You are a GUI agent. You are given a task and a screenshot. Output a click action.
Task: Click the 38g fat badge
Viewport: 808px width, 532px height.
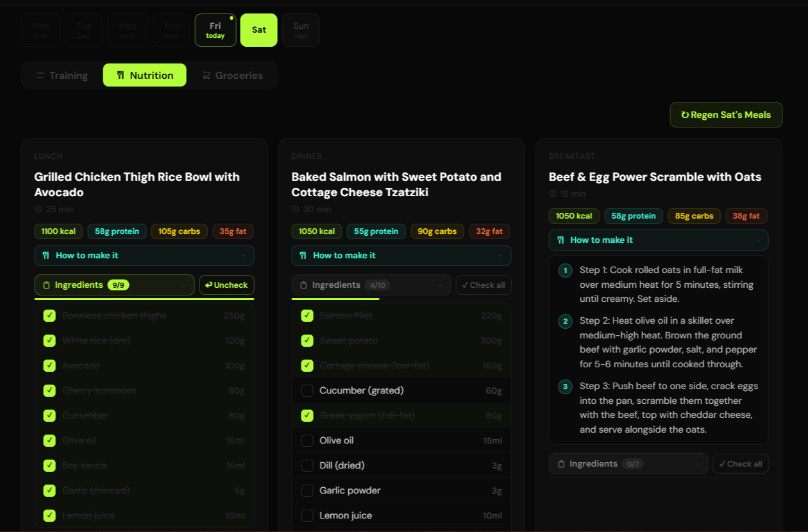(x=746, y=216)
